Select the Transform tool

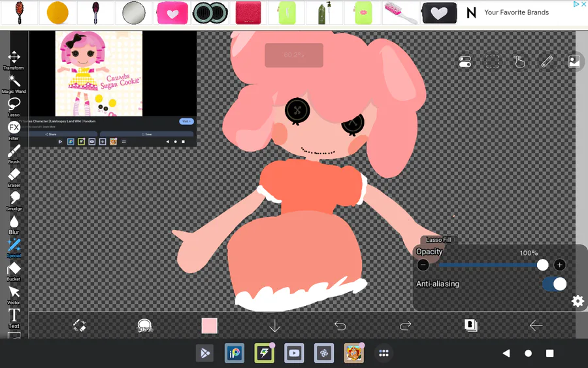14,60
